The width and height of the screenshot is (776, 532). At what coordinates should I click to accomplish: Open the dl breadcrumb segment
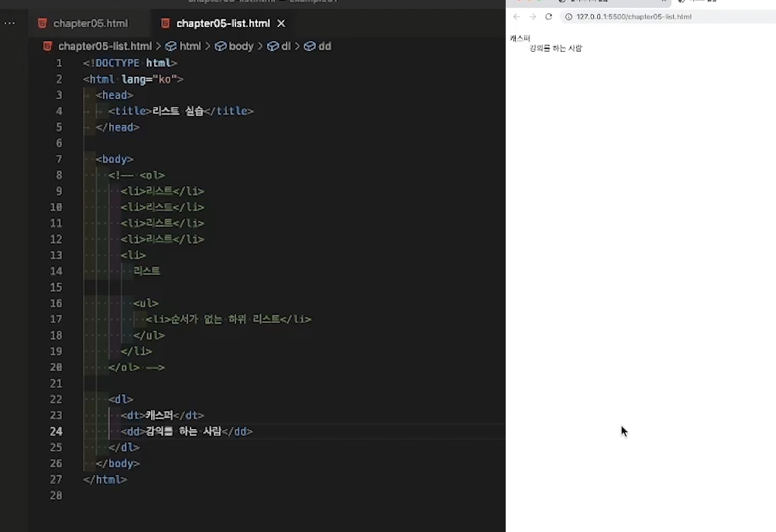click(286, 46)
